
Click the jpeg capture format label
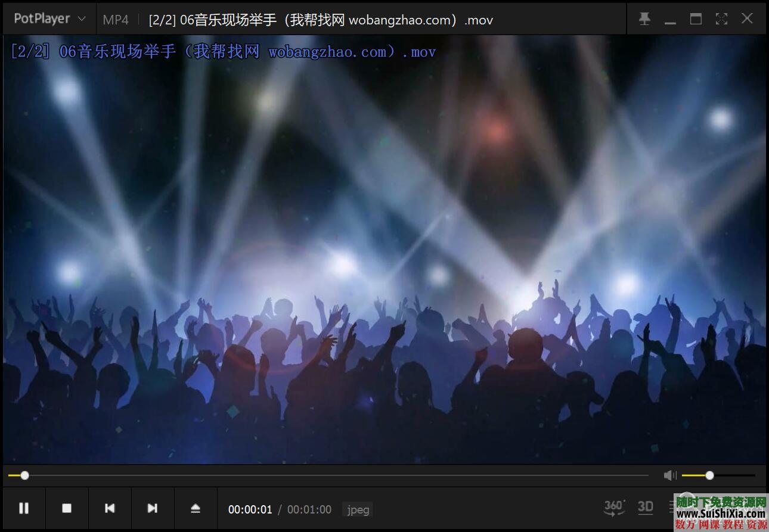pyautogui.click(x=357, y=509)
